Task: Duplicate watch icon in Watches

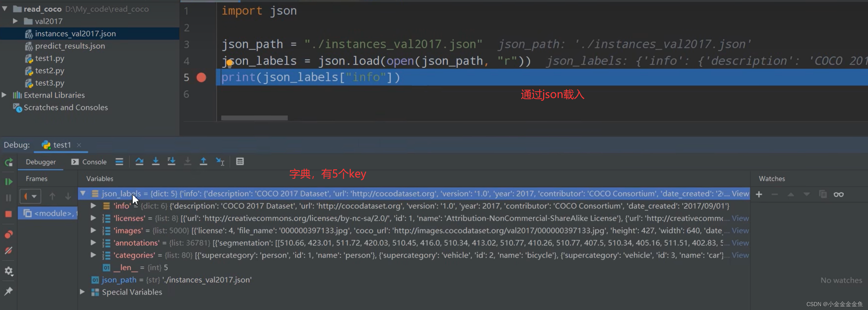Action: (x=823, y=195)
